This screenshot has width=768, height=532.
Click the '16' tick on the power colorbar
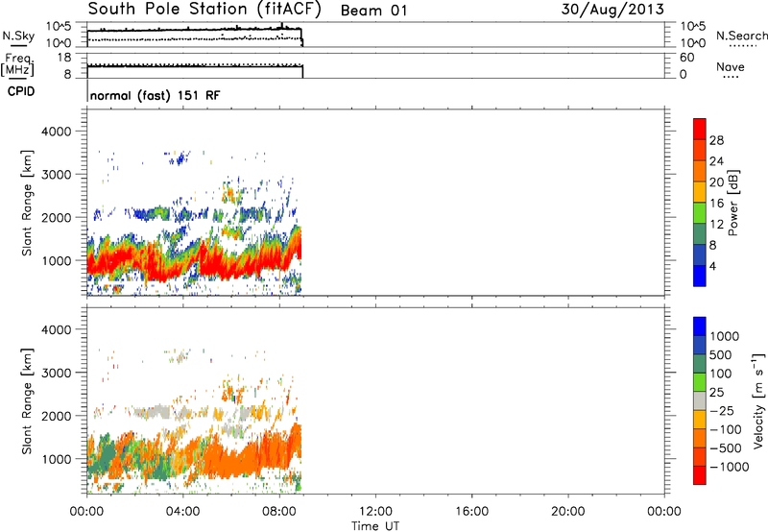coord(716,204)
